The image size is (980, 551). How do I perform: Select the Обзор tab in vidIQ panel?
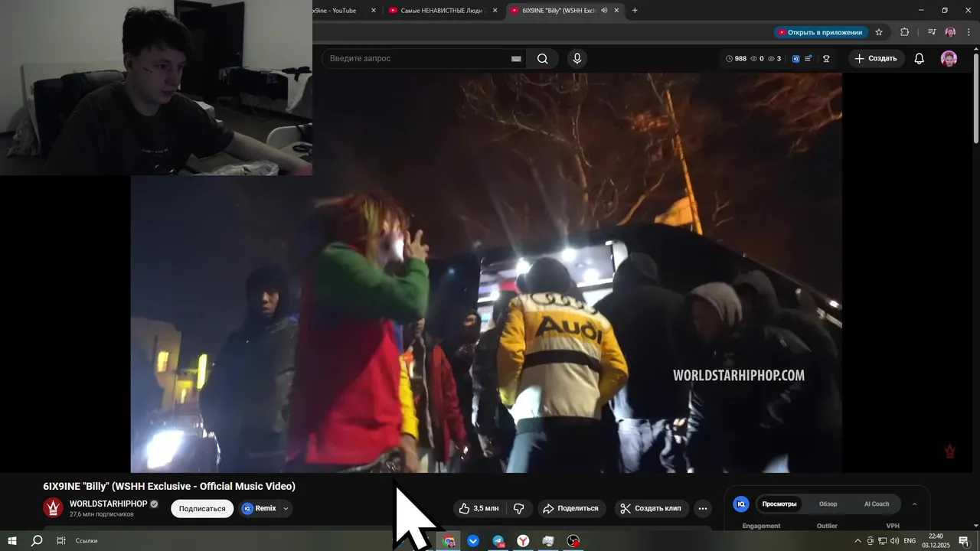tap(828, 504)
